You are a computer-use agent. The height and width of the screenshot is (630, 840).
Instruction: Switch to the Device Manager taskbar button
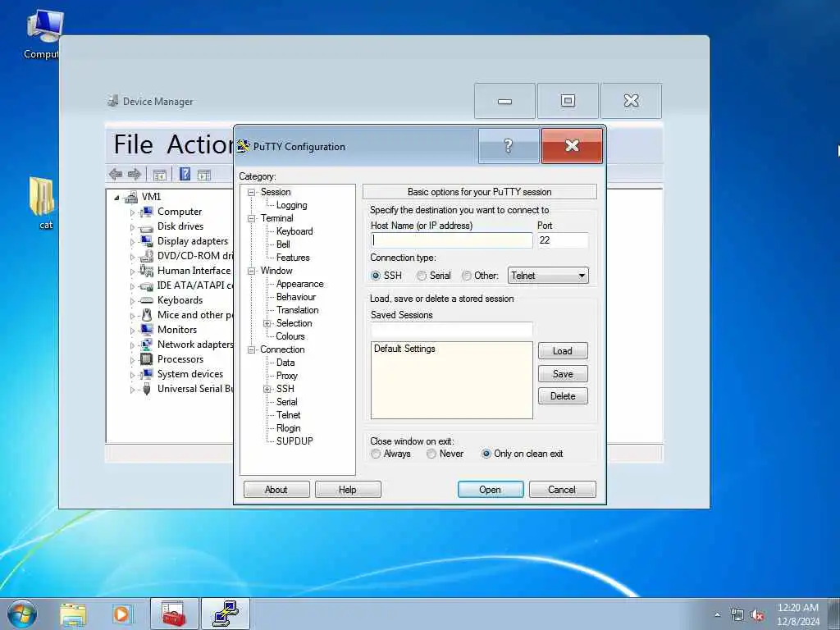pos(174,614)
